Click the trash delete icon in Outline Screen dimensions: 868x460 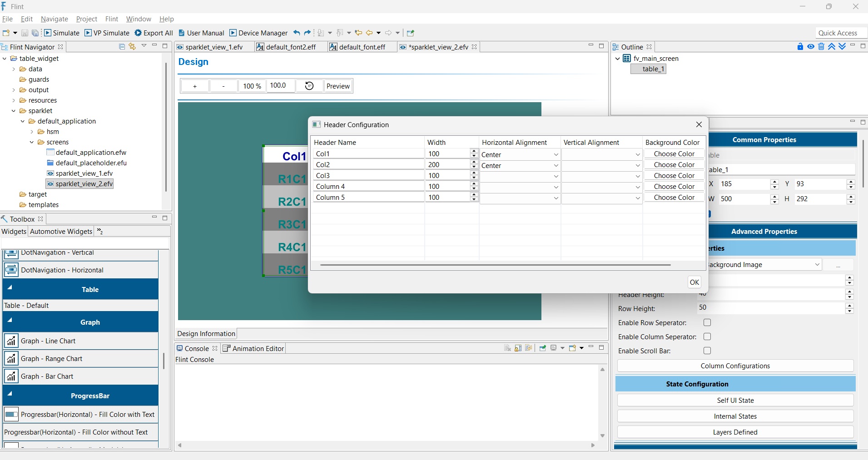(x=821, y=47)
